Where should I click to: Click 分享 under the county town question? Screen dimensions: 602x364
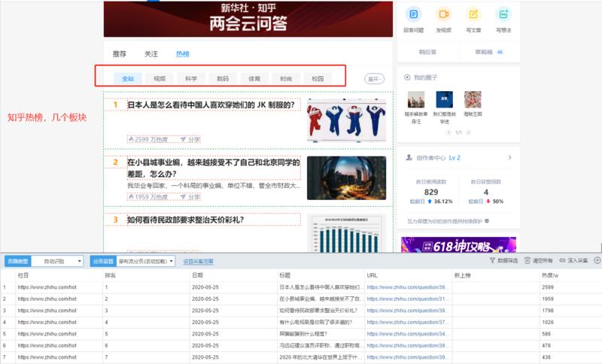point(190,197)
